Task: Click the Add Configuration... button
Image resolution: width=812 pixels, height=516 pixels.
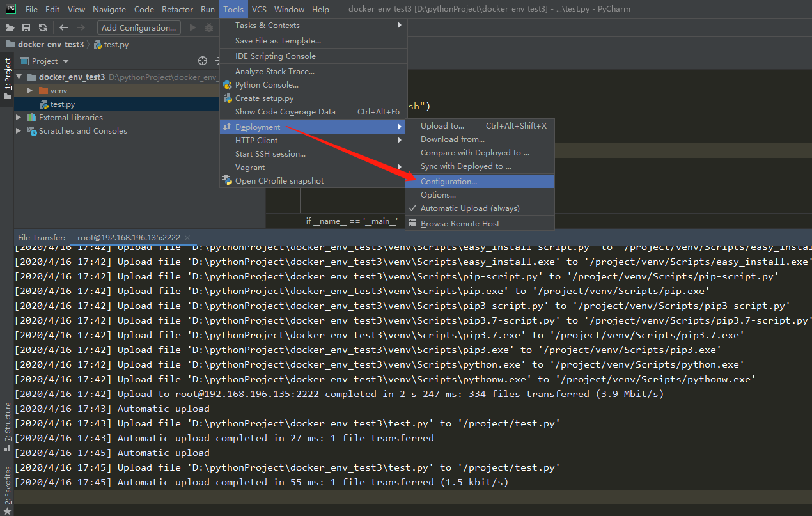Action: pos(139,27)
